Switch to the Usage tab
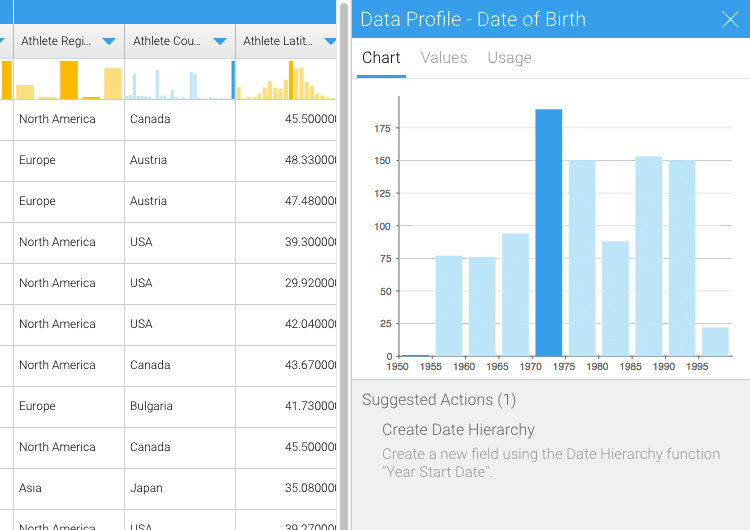 pyautogui.click(x=509, y=58)
